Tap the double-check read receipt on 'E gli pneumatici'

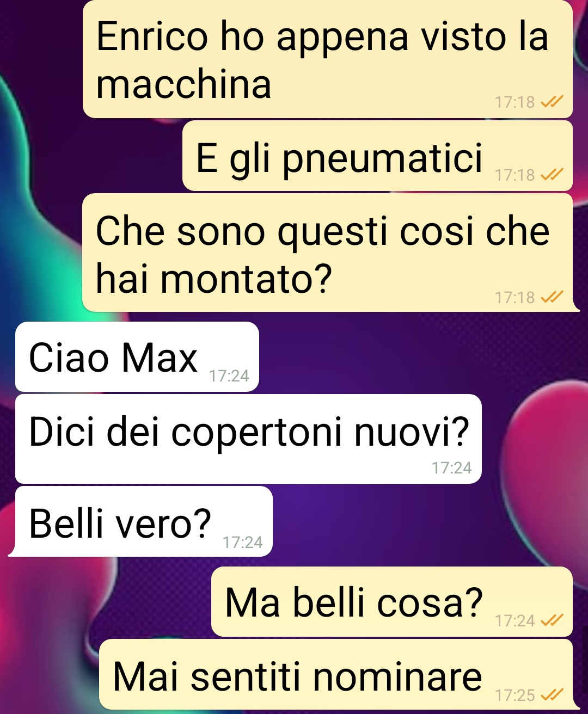pos(552,175)
